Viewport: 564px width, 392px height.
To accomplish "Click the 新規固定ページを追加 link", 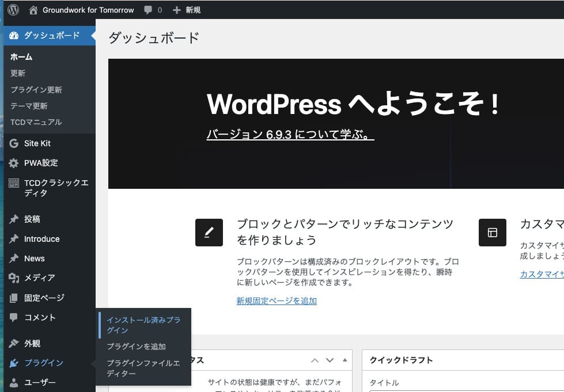I will pyautogui.click(x=276, y=300).
